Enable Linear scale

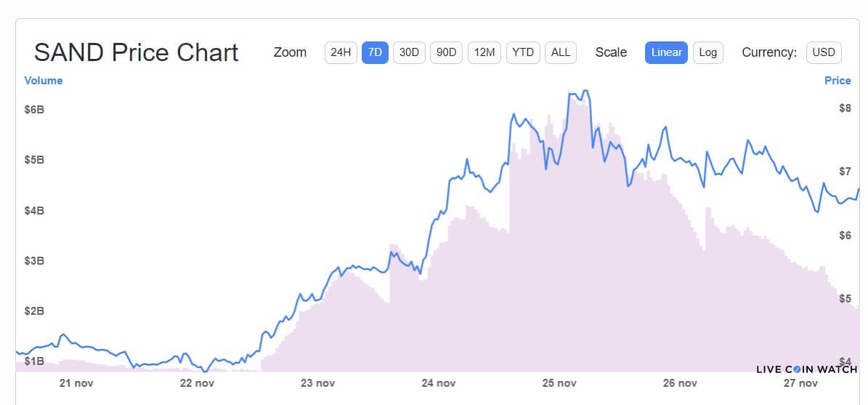pyautogui.click(x=666, y=52)
